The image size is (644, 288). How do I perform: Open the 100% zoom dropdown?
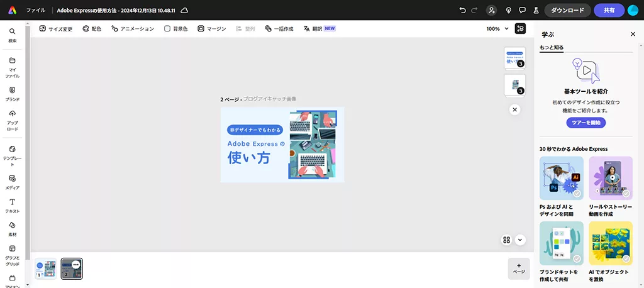pos(497,29)
